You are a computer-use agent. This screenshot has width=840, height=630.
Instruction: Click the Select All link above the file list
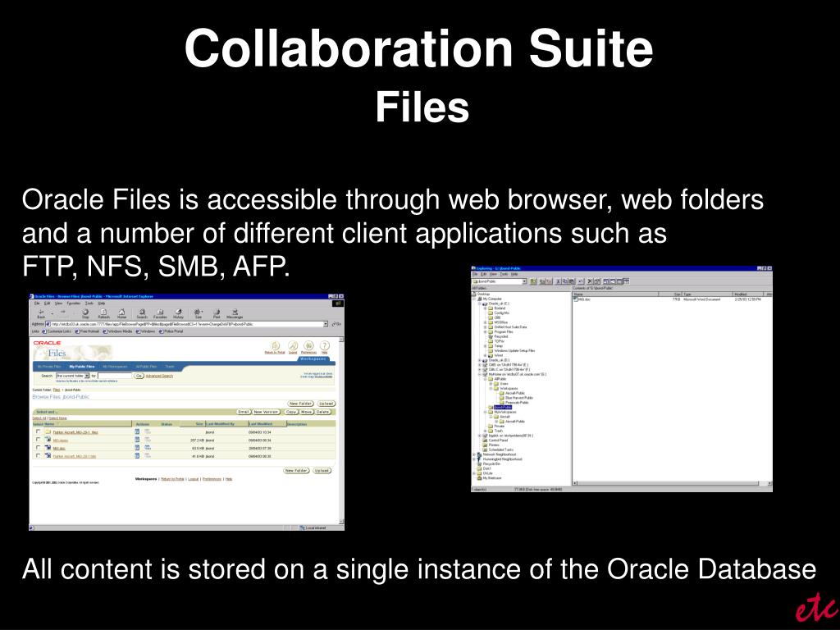tap(39, 418)
